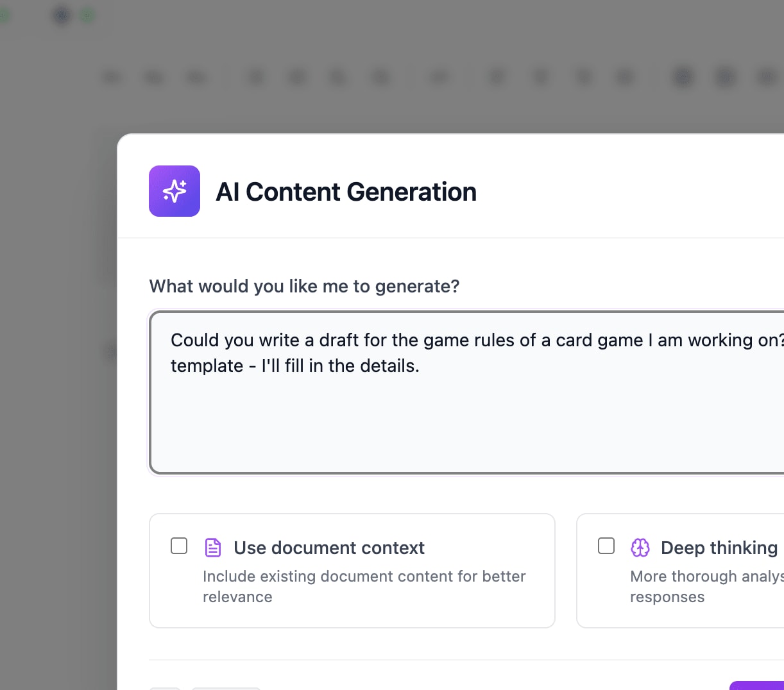Click 'What would you like me to generate?' label
The image size is (784, 690).
click(305, 286)
